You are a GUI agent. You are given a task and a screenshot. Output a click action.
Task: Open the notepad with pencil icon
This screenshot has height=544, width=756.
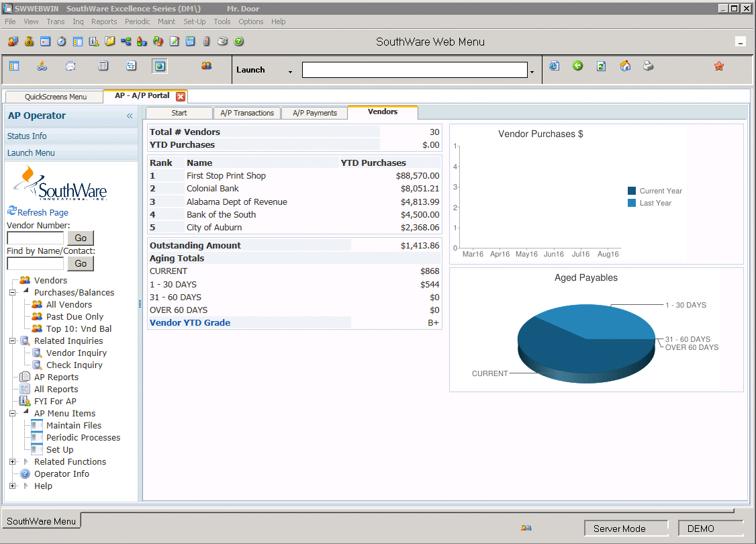[x=174, y=42]
